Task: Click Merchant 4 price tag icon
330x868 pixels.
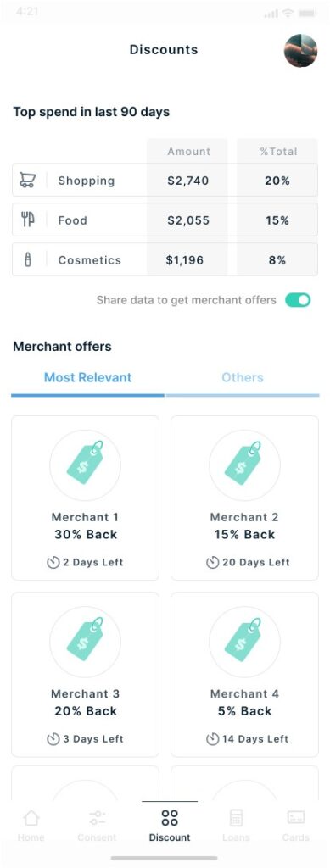Action: (244, 642)
